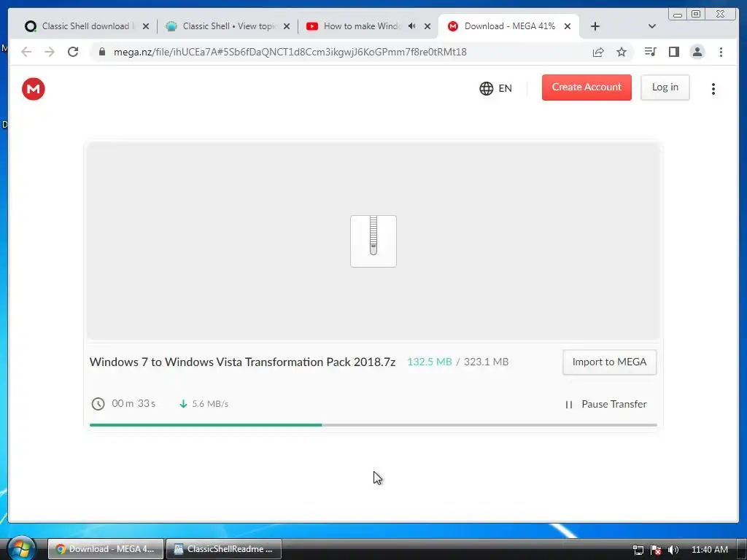Close the YouTube tab

pyautogui.click(x=427, y=27)
